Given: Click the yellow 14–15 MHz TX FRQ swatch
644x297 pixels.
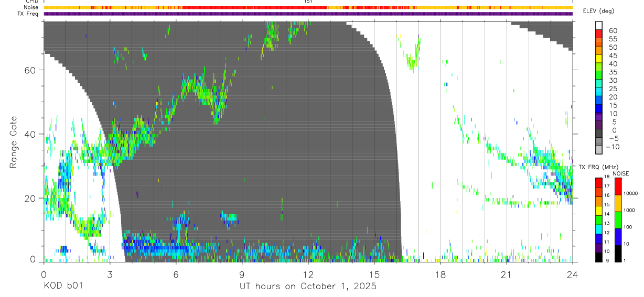Looking at the screenshot, I should pyautogui.click(x=598, y=210).
